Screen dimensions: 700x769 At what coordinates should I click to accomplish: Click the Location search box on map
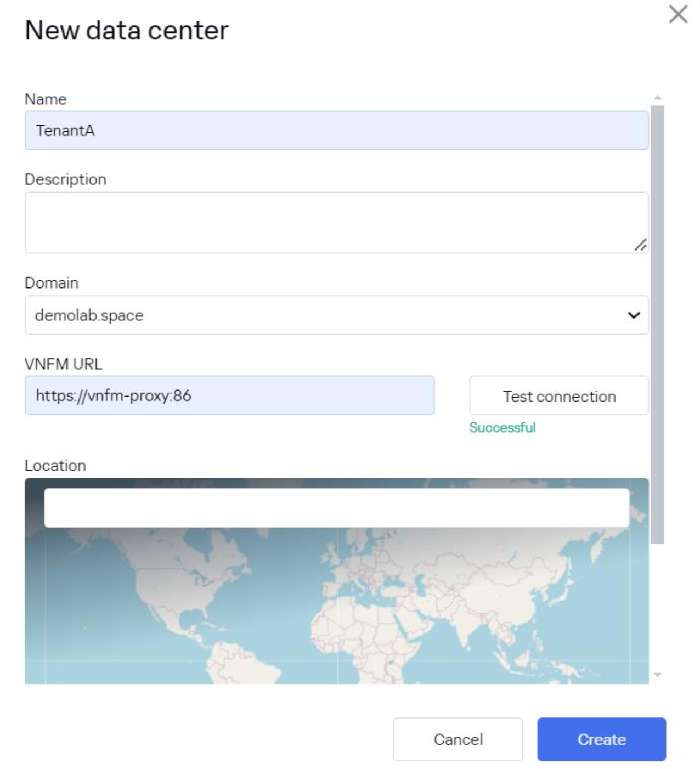pos(336,508)
